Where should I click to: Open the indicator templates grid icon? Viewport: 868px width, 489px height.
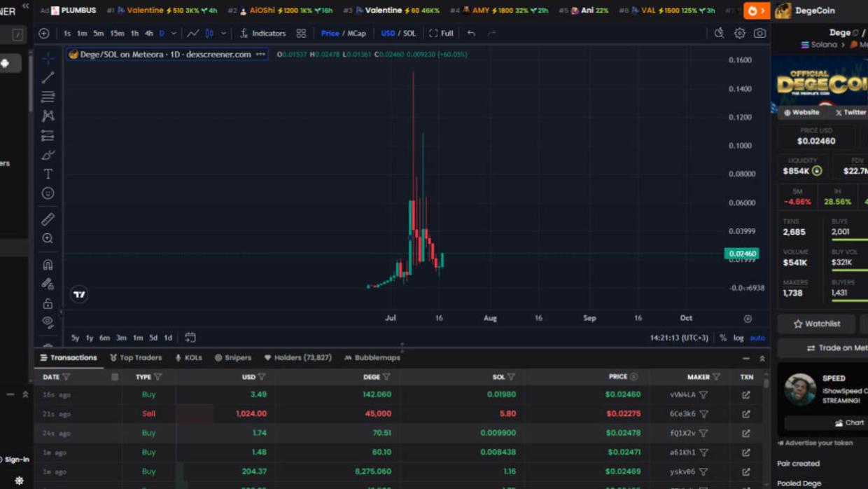tap(301, 33)
